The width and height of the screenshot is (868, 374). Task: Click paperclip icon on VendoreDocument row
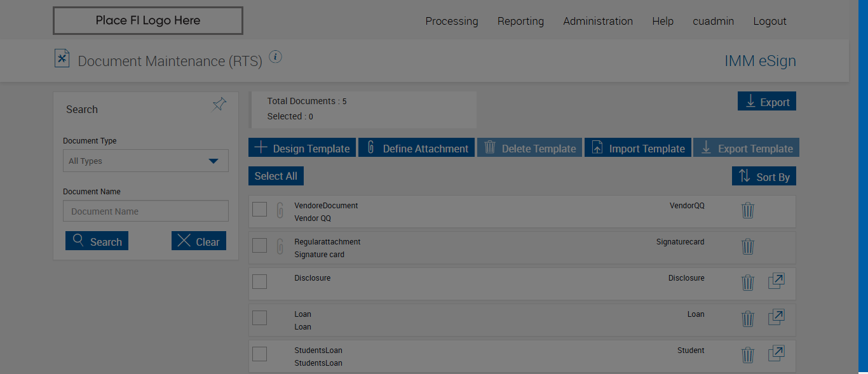coord(280,210)
